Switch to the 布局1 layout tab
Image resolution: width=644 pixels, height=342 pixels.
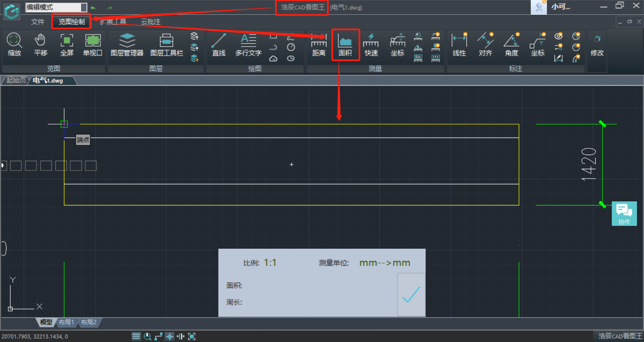[66, 322]
